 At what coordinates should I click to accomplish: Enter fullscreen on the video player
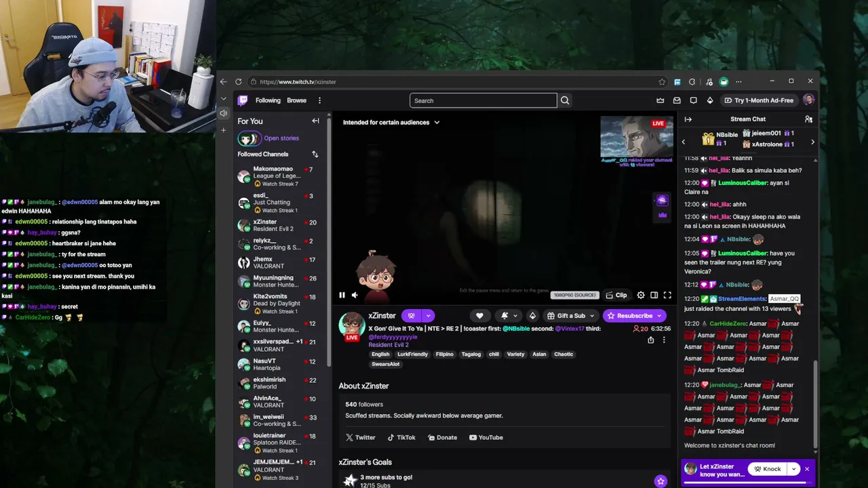[667, 295]
